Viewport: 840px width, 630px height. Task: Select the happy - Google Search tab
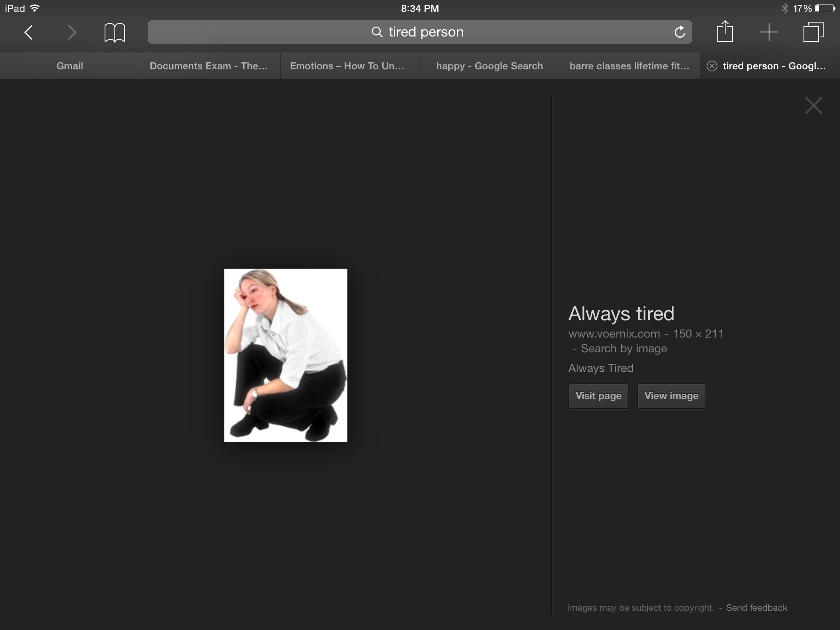[489, 66]
